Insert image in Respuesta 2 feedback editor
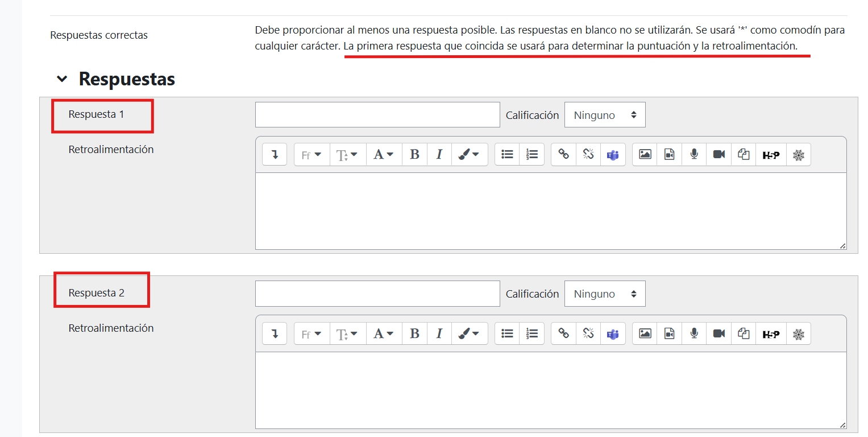This screenshot has width=868, height=437. click(x=645, y=333)
